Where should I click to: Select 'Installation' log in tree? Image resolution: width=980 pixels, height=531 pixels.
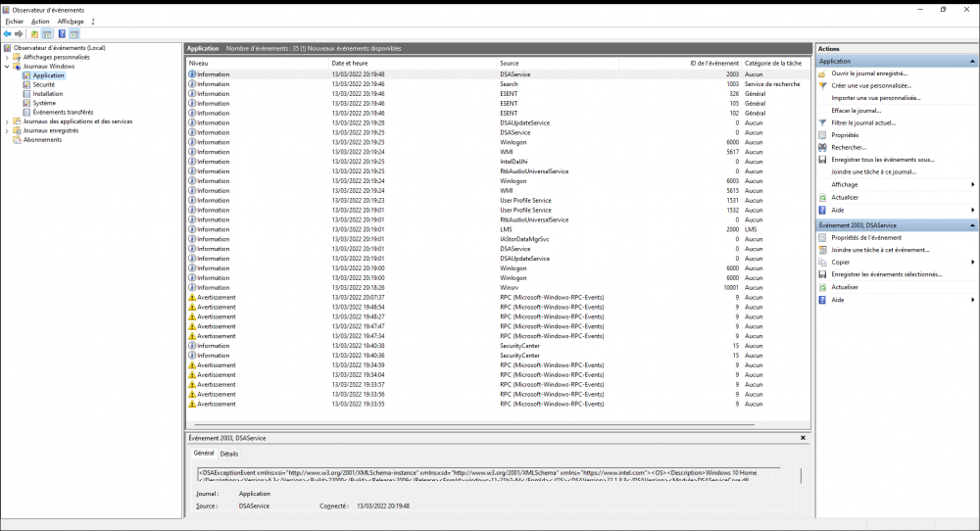point(47,94)
